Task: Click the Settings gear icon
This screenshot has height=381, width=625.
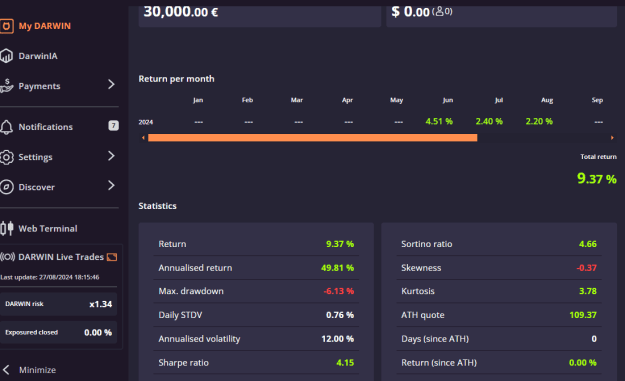Action: 6,157
